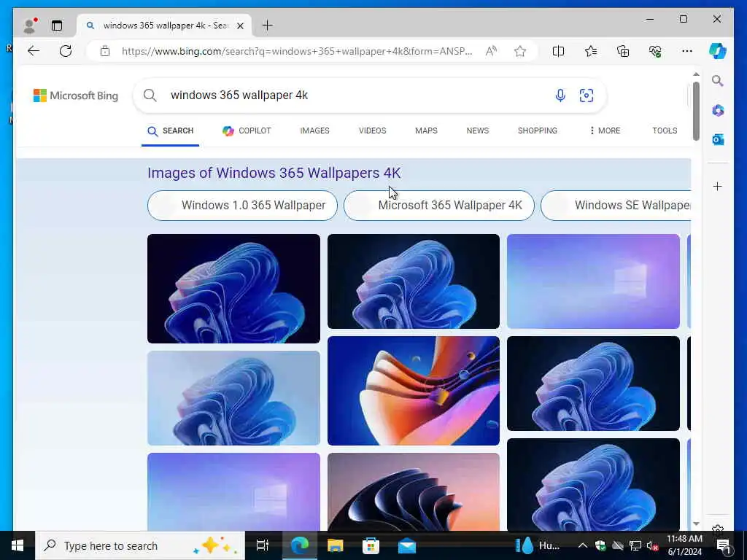This screenshot has width=747, height=560.
Task: Open Mail app from taskbar
Action: click(x=407, y=545)
